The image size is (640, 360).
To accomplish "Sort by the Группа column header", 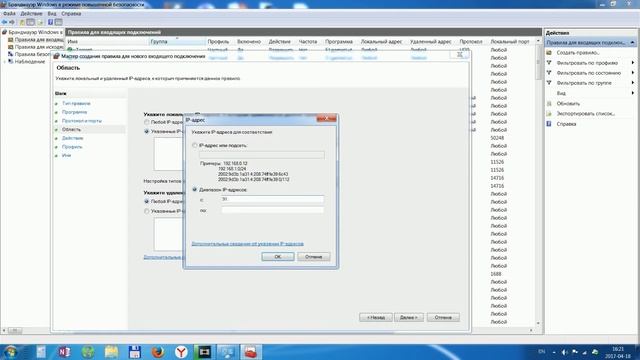I will tap(177, 42).
